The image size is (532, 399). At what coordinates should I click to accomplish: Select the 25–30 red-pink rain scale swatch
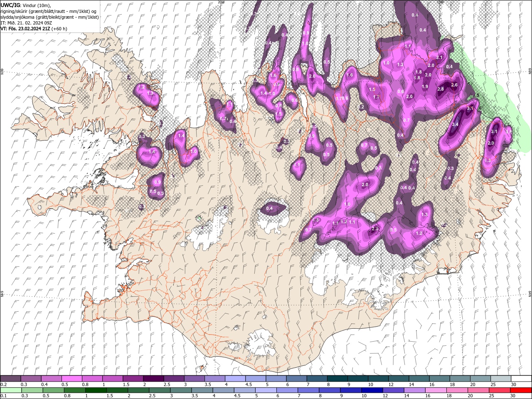coord(499,390)
